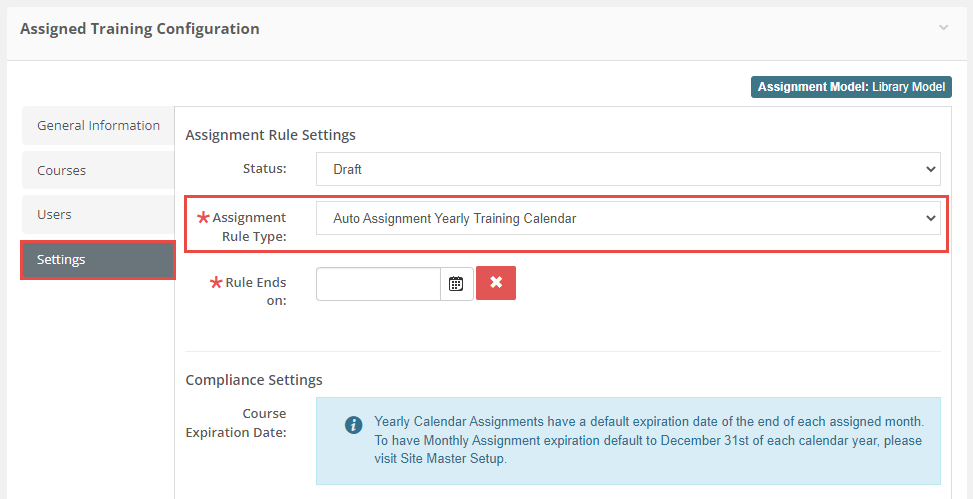
Task: Go to the Users tab
Action: point(54,215)
